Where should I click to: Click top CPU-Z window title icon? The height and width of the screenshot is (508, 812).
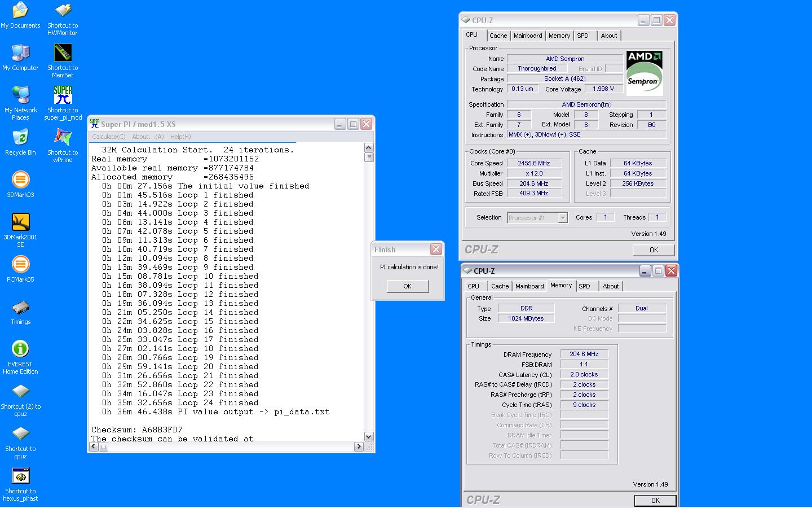(x=466, y=20)
